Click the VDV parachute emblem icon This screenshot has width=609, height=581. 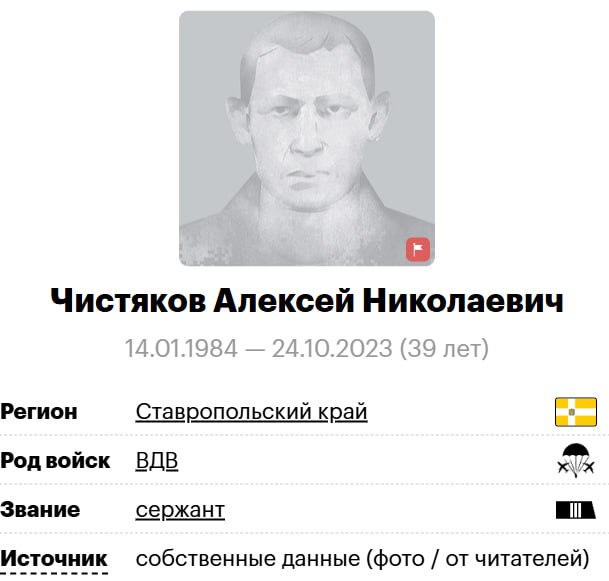point(576,461)
